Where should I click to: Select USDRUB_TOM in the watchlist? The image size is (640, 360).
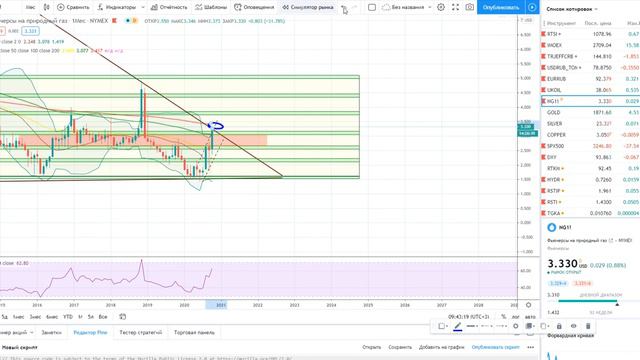[x=590, y=68]
